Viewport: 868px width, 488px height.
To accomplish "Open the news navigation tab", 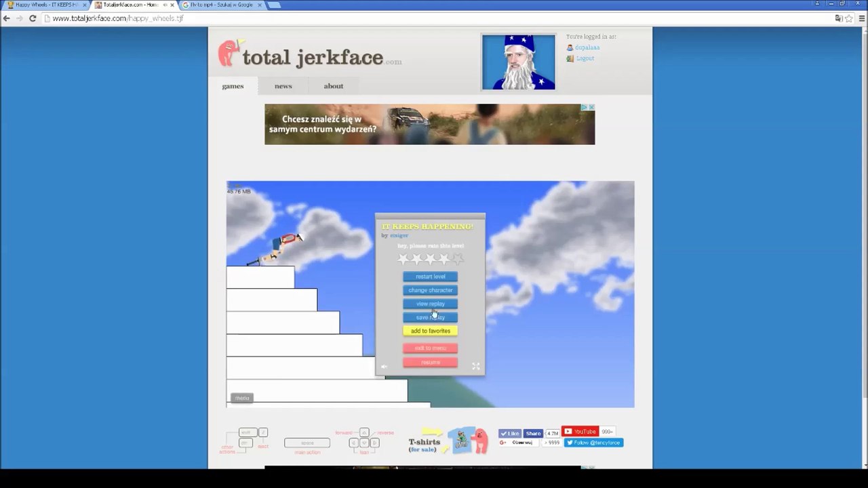I will (x=283, y=86).
